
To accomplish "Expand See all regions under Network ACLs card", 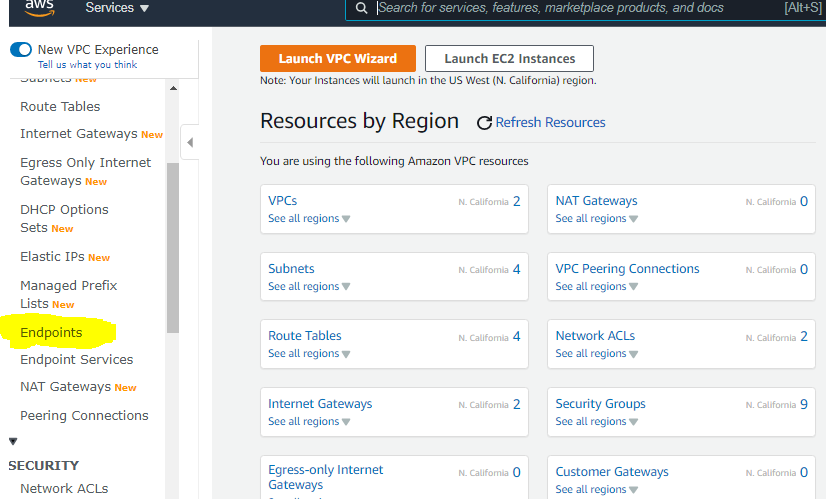I will pos(596,353).
